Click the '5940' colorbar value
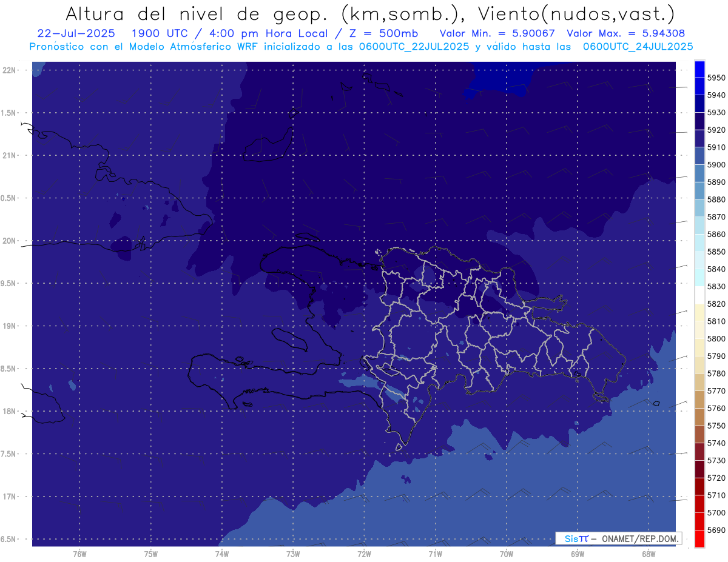728x562 pixels. tap(716, 95)
